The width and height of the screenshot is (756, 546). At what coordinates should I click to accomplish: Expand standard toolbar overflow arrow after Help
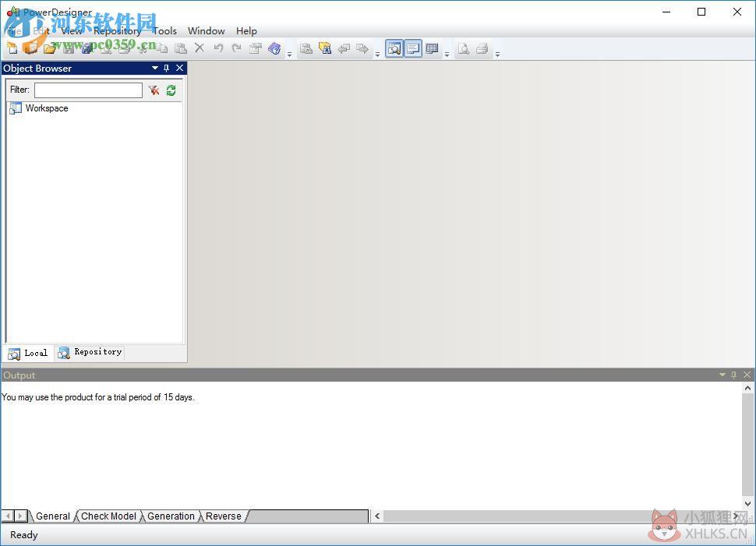[x=289, y=54]
